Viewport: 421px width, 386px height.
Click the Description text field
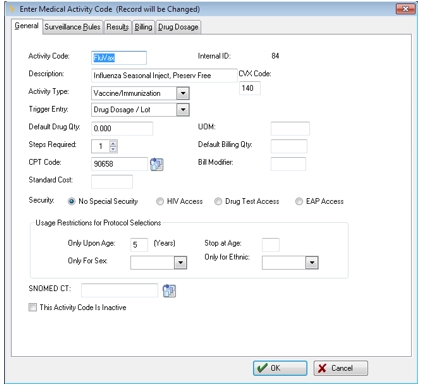(164, 76)
